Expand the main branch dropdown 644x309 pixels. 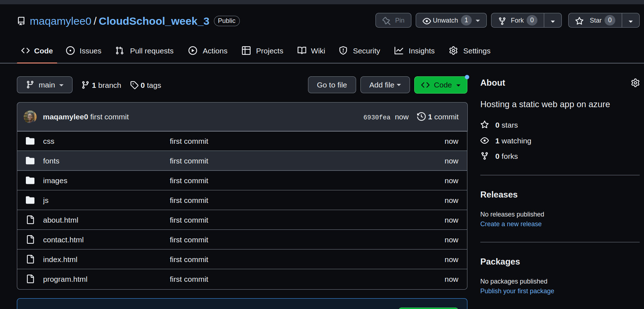click(45, 85)
